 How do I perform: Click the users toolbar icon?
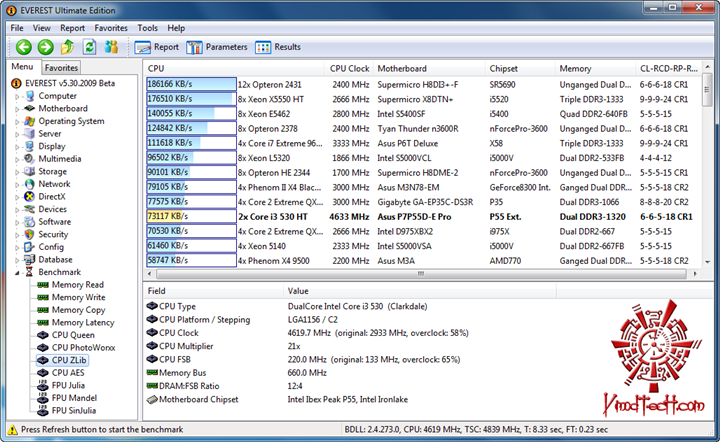tap(111, 47)
